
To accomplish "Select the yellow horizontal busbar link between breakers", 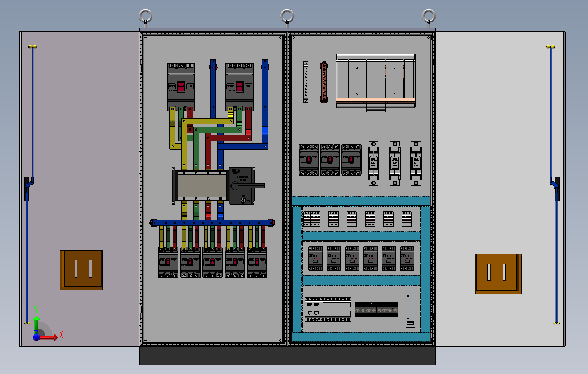I will point(207,121).
